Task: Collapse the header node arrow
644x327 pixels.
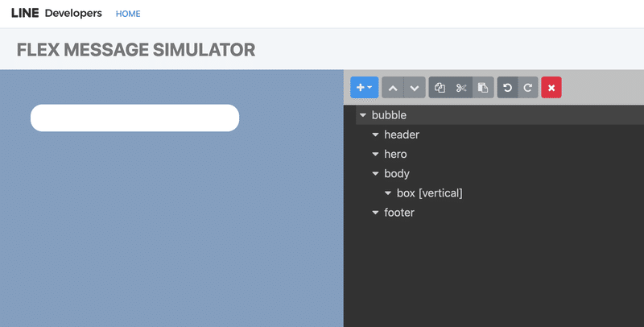Action: pyautogui.click(x=375, y=135)
